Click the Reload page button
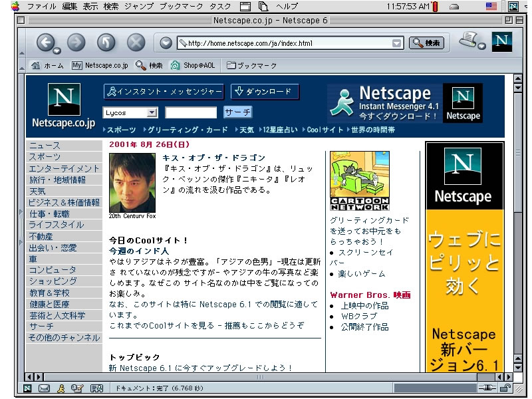The width and height of the screenshot is (532, 399). coord(106,42)
